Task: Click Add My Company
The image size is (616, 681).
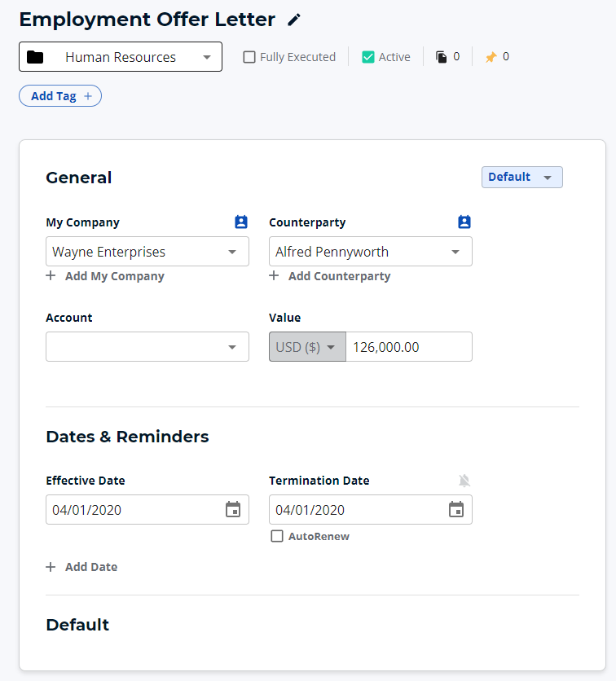Action: (x=105, y=276)
